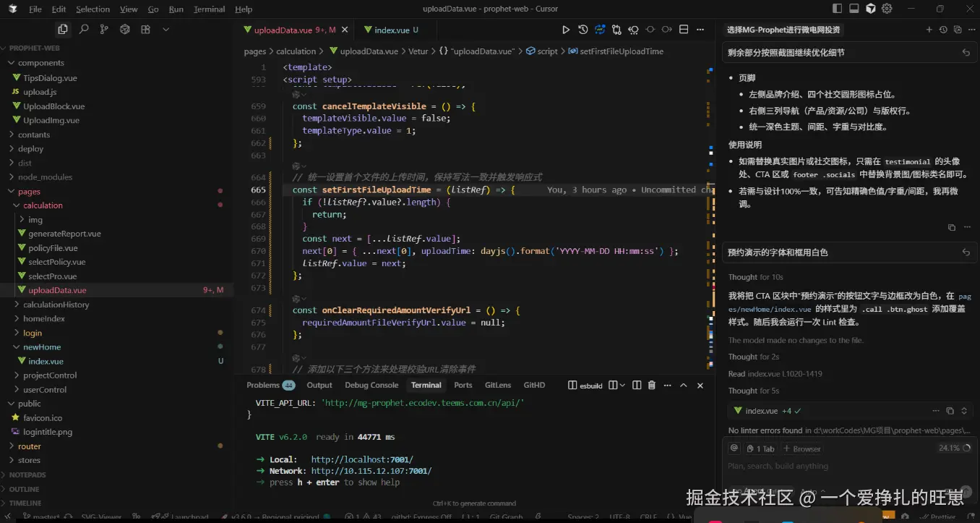Expand the router folder
The width and height of the screenshot is (980, 523).
coord(30,446)
